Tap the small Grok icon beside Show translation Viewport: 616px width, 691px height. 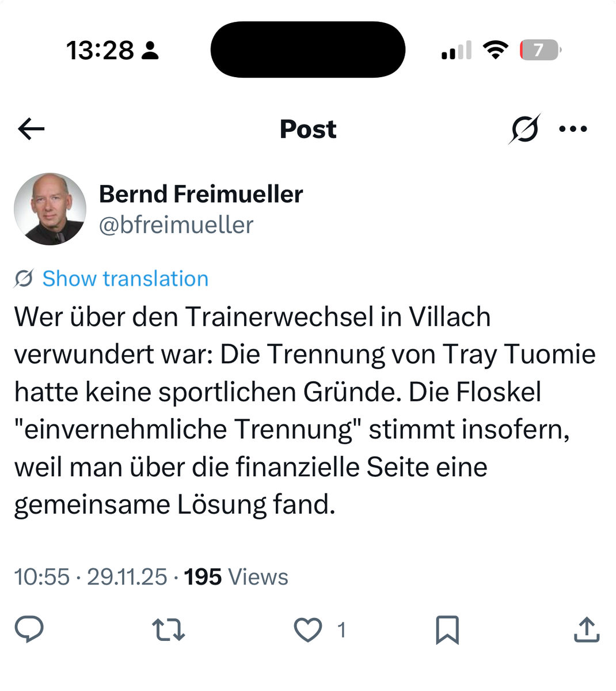24,279
